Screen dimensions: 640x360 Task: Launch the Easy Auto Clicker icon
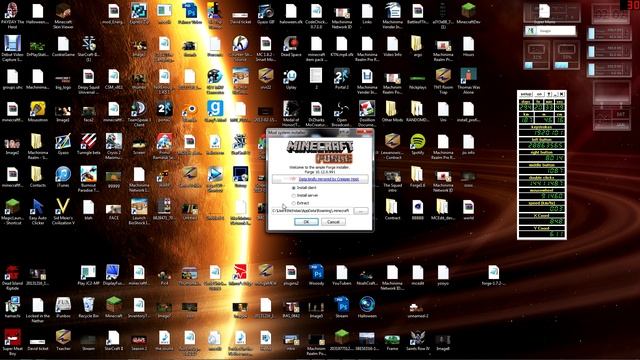(38, 211)
